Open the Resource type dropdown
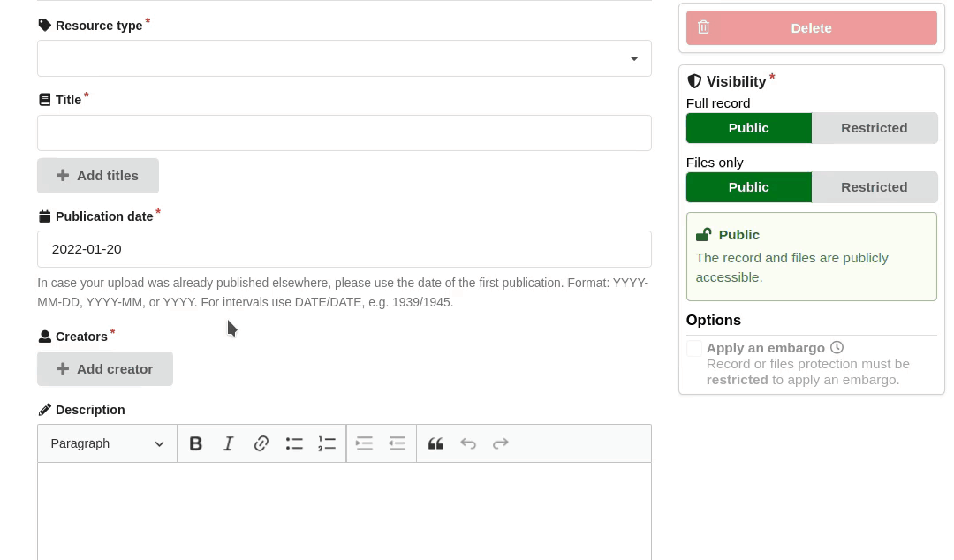This screenshot has height=560, width=954. click(x=344, y=58)
